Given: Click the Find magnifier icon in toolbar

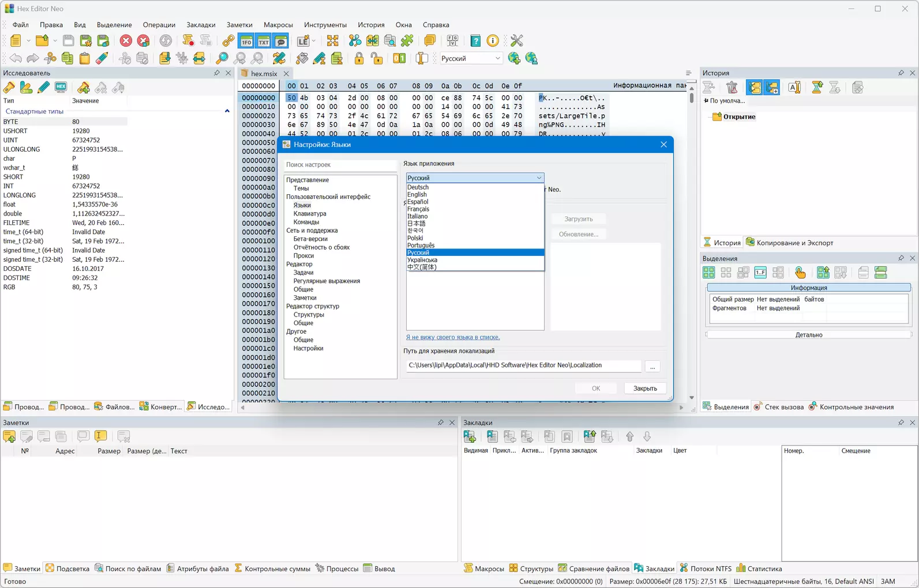Looking at the screenshot, I should (x=222, y=58).
